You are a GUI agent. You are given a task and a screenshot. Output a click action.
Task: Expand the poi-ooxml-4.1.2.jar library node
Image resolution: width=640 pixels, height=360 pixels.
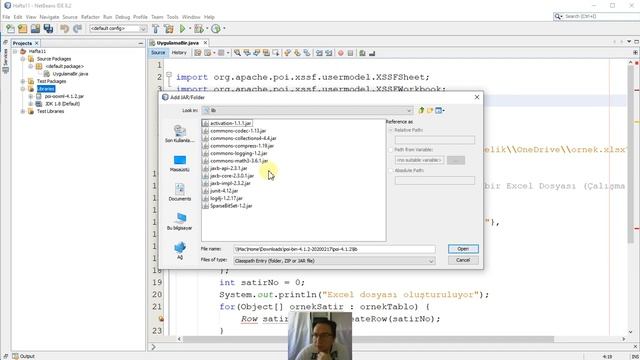31,96
